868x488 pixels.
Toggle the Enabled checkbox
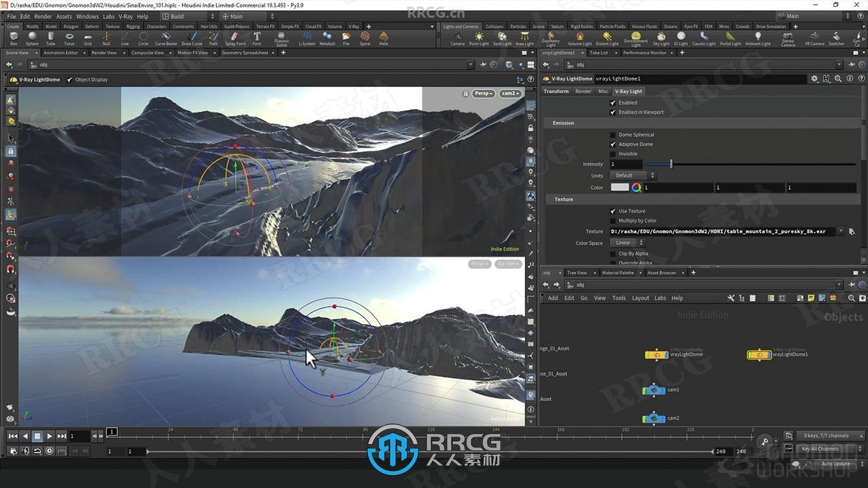(x=613, y=103)
